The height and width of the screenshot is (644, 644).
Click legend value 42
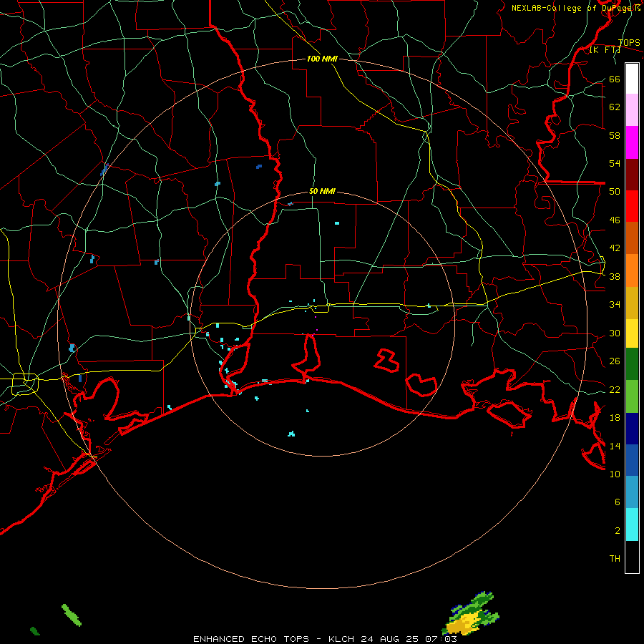click(615, 248)
